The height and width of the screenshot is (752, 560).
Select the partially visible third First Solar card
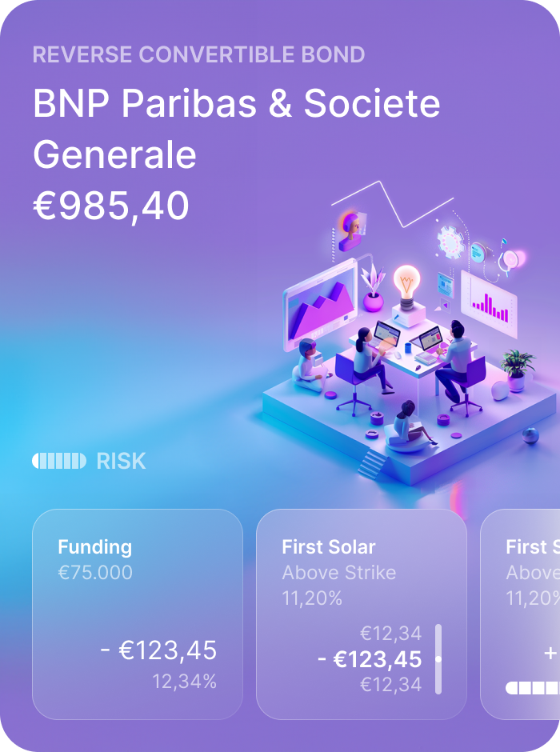pyautogui.click(x=520, y=614)
